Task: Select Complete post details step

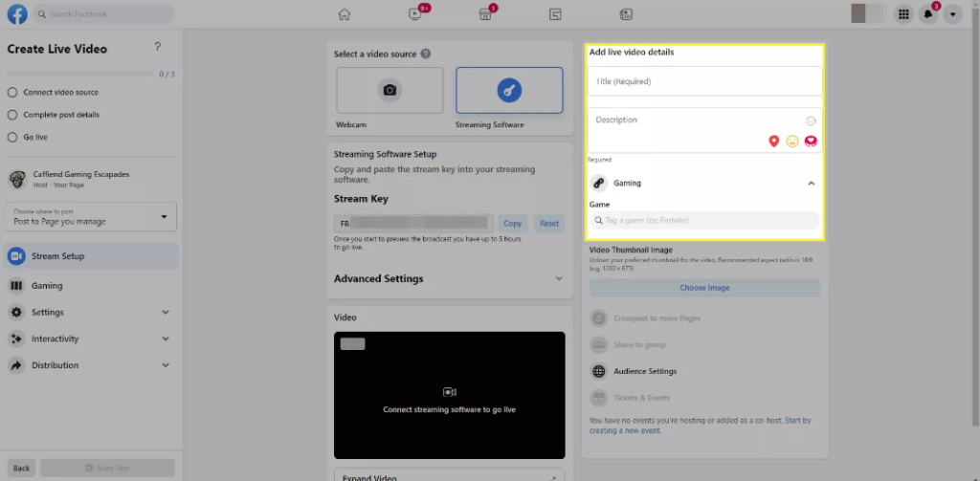Action: coord(55,115)
